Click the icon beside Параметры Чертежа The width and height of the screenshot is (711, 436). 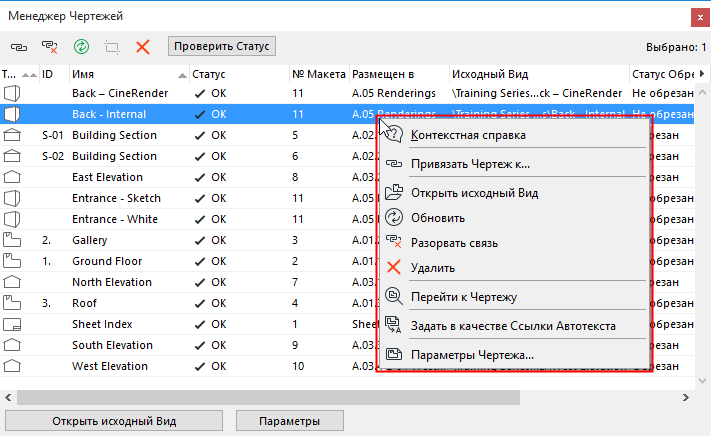(393, 354)
